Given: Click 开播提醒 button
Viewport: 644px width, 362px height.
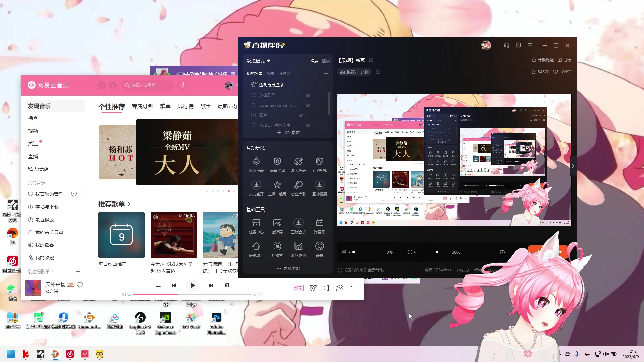Looking at the screenshot, I should 543,60.
